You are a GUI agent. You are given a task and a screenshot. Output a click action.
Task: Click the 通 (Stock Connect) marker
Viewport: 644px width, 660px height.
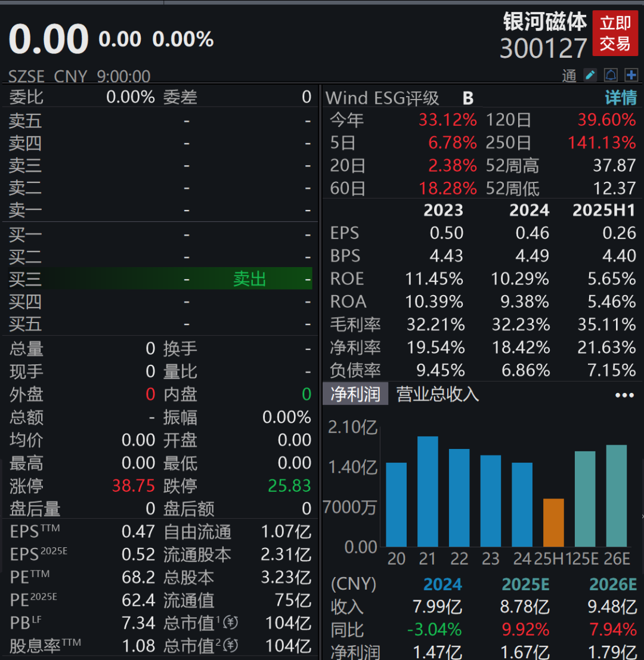[x=569, y=76]
